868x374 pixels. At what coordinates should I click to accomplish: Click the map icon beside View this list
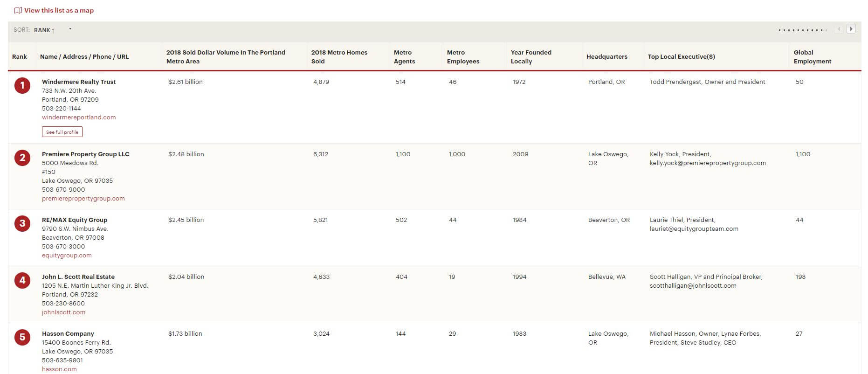click(18, 10)
